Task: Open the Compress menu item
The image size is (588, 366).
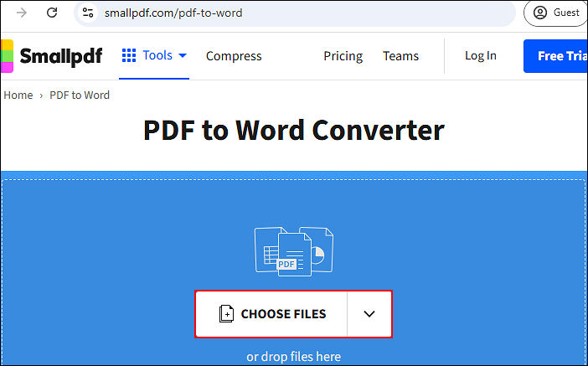Action: coord(234,56)
